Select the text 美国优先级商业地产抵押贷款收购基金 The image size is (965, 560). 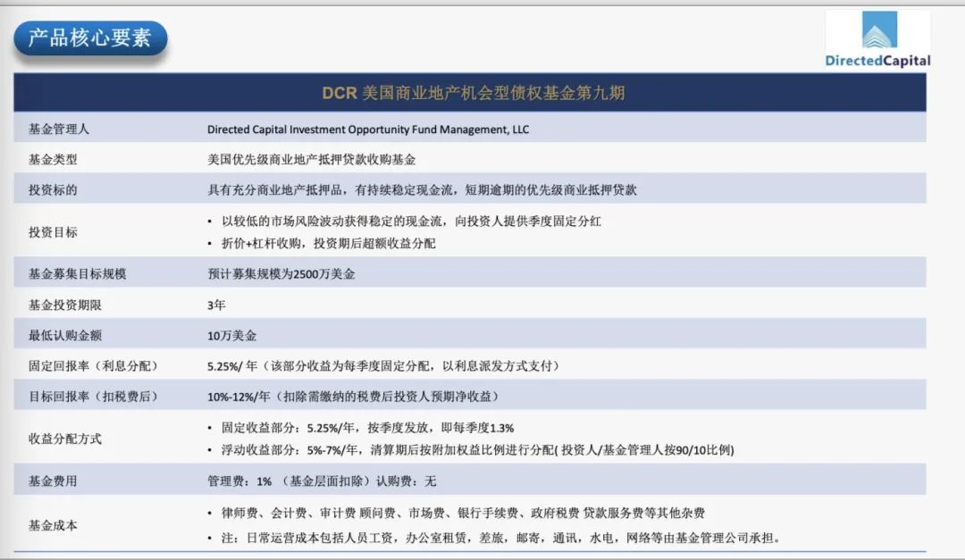click(x=312, y=159)
